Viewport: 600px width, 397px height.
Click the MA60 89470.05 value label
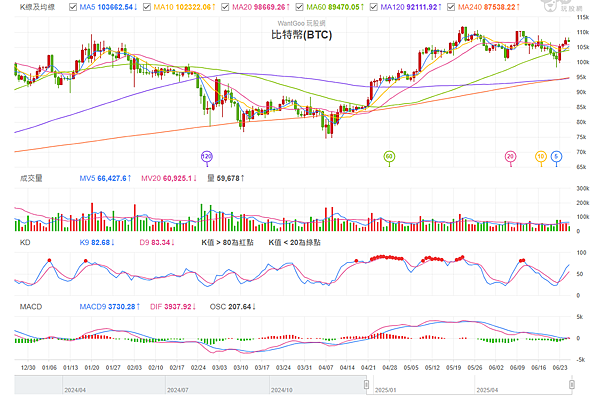click(335, 7)
